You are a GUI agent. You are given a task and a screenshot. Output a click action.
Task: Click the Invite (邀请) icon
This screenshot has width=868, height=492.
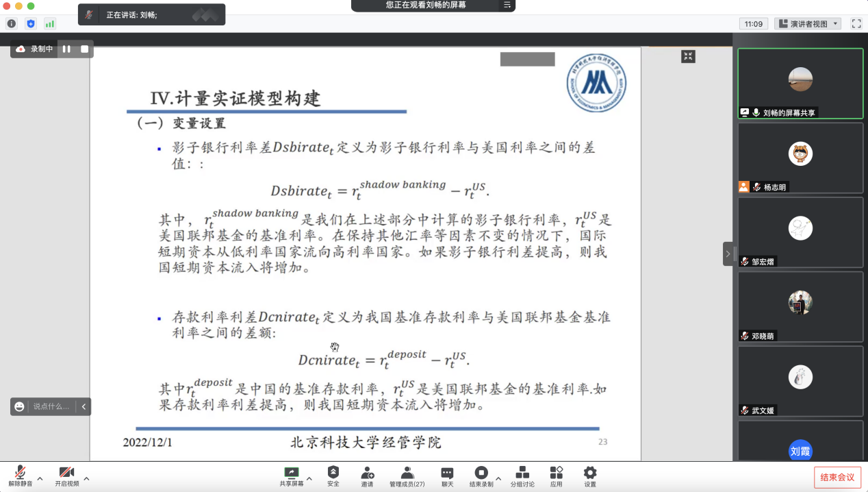point(368,476)
